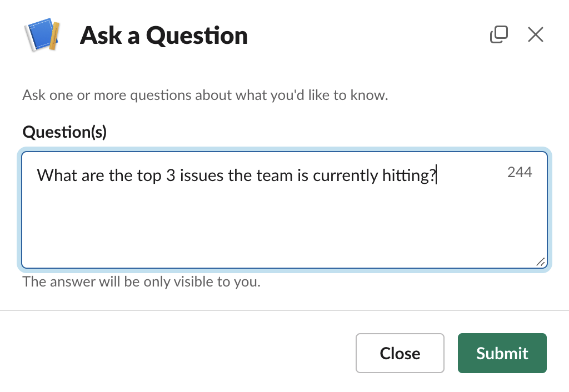The height and width of the screenshot is (392, 569).
Task: Click the textarea resize handle corner
Action: 540,263
